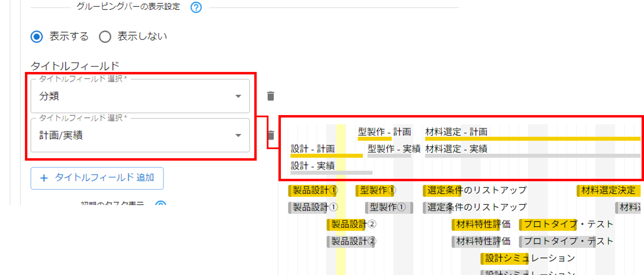644x275 pixels.
Task: Select the yellow 型製作① task bar
Action: click(374, 191)
